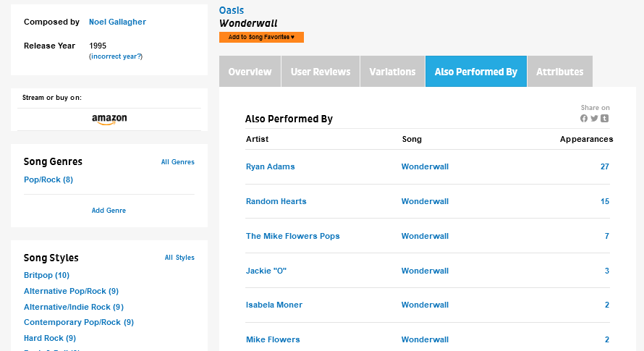This screenshot has height=351, width=644.
Task: Go to the Attributes tab
Action: point(560,72)
